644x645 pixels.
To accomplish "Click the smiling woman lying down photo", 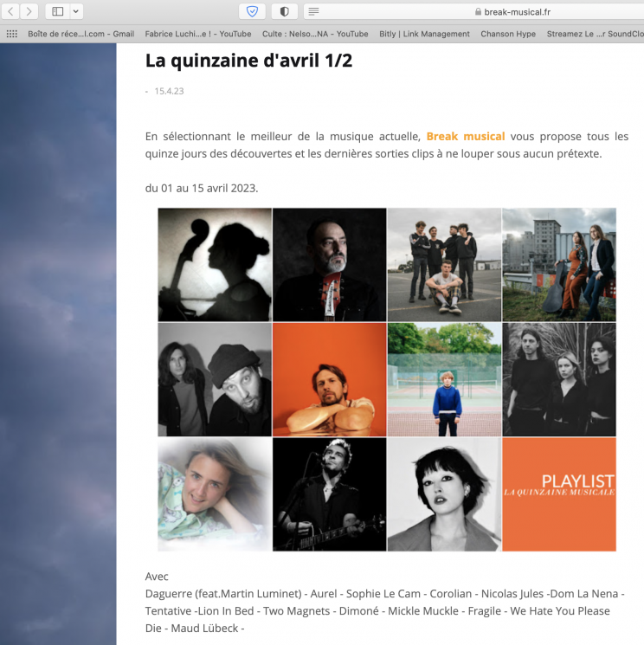I will click(x=215, y=494).
